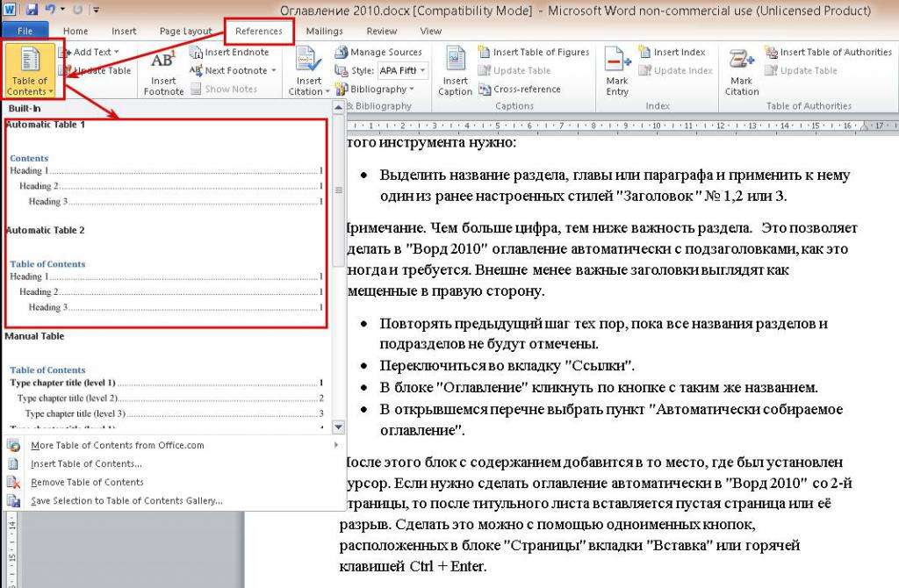Click the Redo icon in quick access toolbar
Screen dimensions: 899x588
(78, 9)
